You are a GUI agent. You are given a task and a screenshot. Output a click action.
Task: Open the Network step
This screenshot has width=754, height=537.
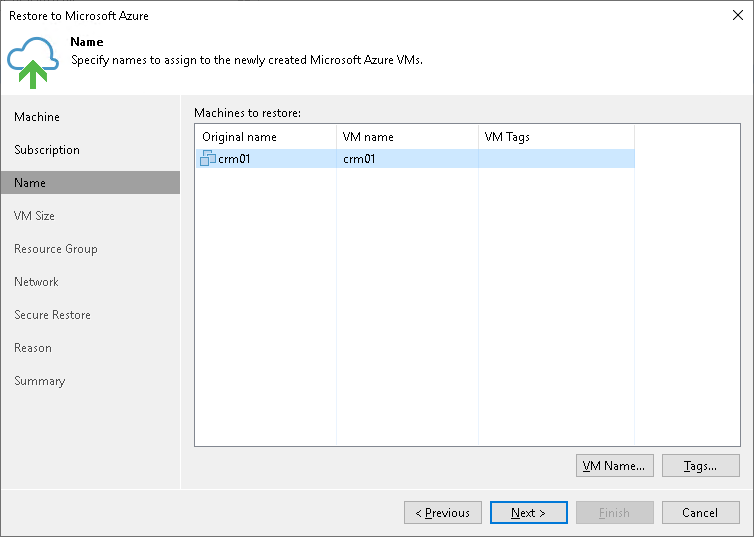[x=36, y=282]
